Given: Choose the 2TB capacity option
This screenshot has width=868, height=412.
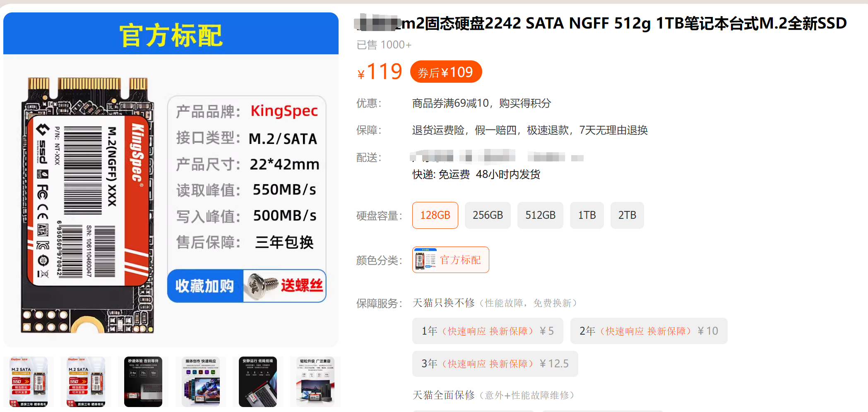Looking at the screenshot, I should coord(627,215).
